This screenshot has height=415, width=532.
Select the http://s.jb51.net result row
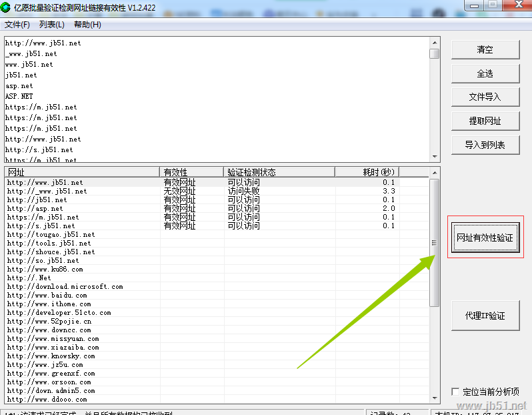point(217,226)
